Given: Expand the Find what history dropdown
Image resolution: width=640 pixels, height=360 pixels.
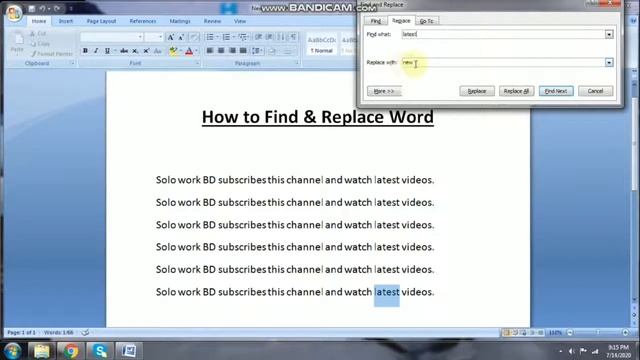Looking at the screenshot, I should pyautogui.click(x=609, y=34).
